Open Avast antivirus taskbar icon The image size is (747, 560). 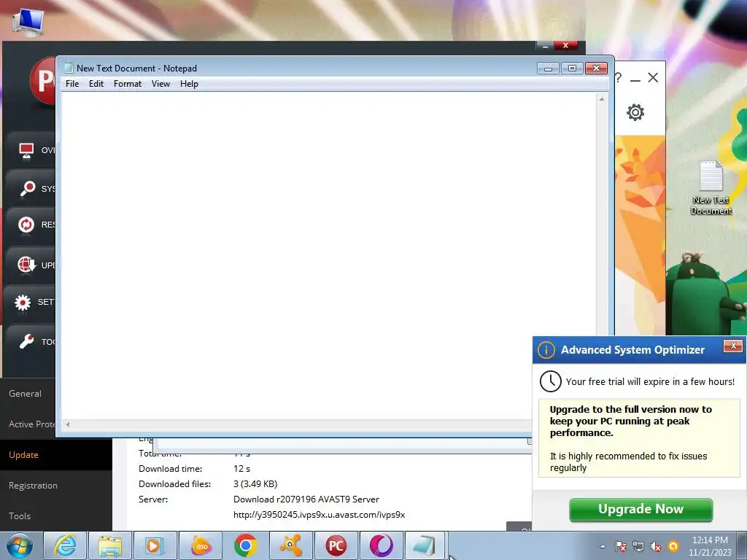coord(290,545)
